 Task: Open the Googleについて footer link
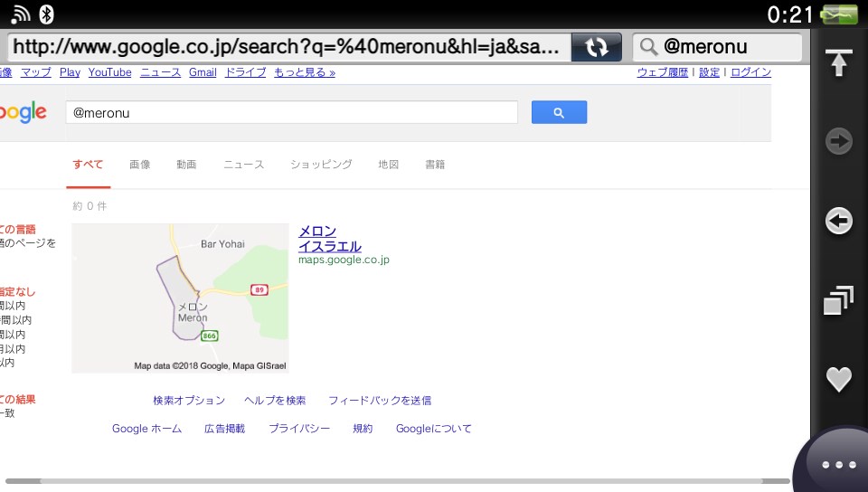coord(433,429)
